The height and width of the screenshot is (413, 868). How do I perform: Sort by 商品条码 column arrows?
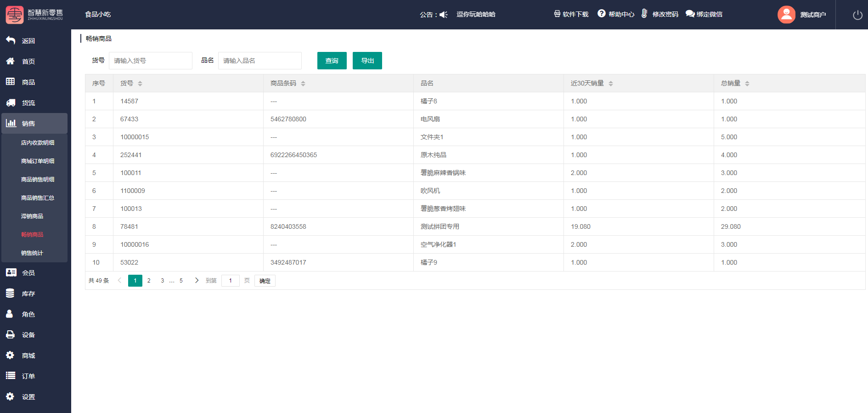[303, 84]
